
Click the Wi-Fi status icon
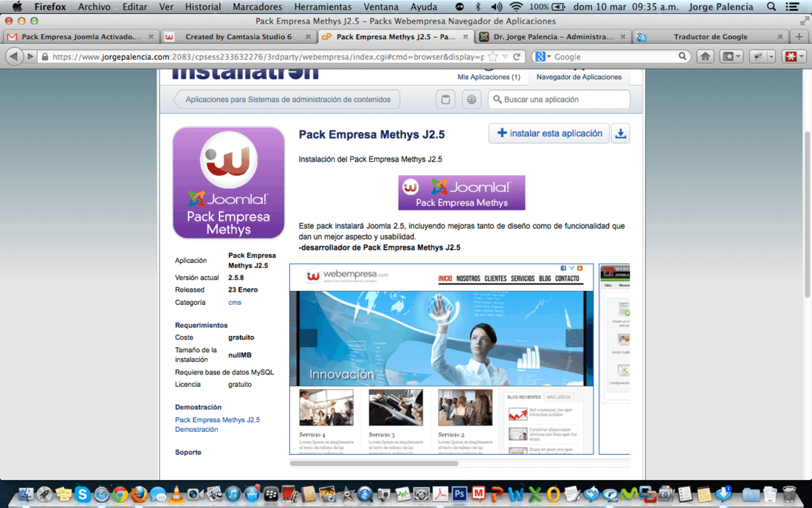pos(516,7)
